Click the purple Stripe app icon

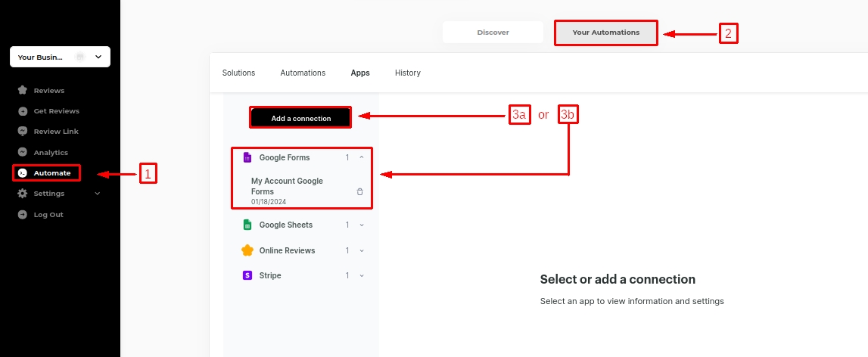coord(247,276)
